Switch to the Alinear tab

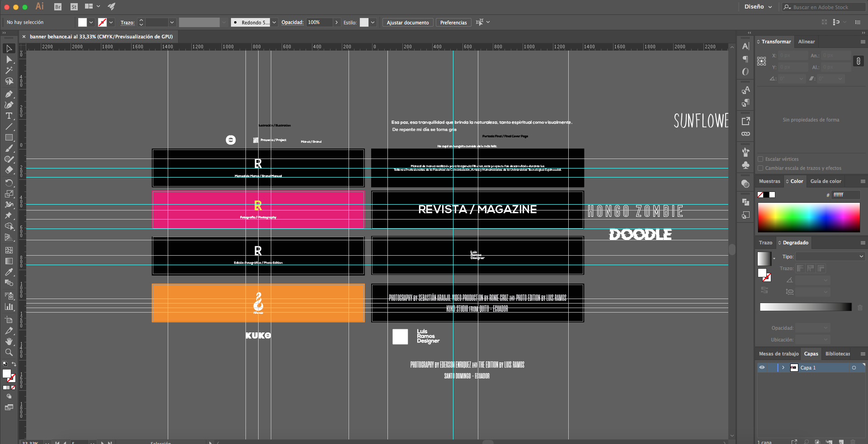(807, 42)
